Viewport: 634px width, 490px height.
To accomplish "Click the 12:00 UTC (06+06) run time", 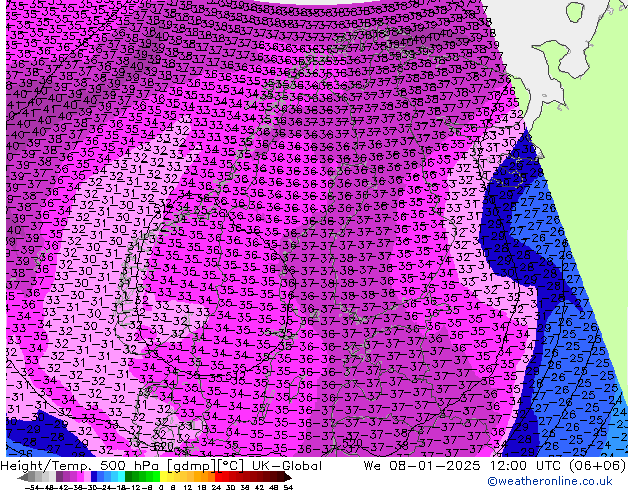I will 558,466.
